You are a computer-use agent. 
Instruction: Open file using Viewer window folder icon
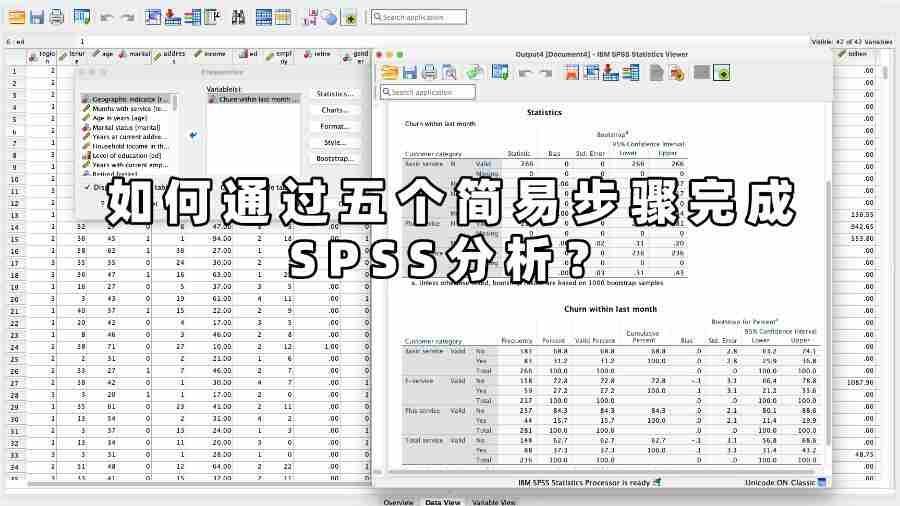(x=389, y=72)
